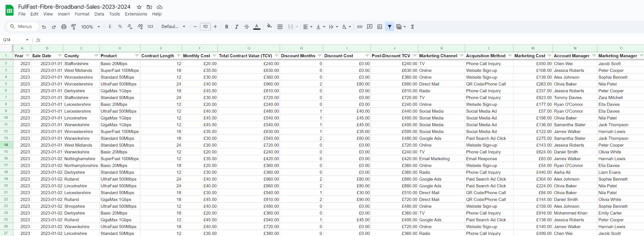Open the borders tool
This screenshot has width=644, height=236.
[x=280, y=27]
